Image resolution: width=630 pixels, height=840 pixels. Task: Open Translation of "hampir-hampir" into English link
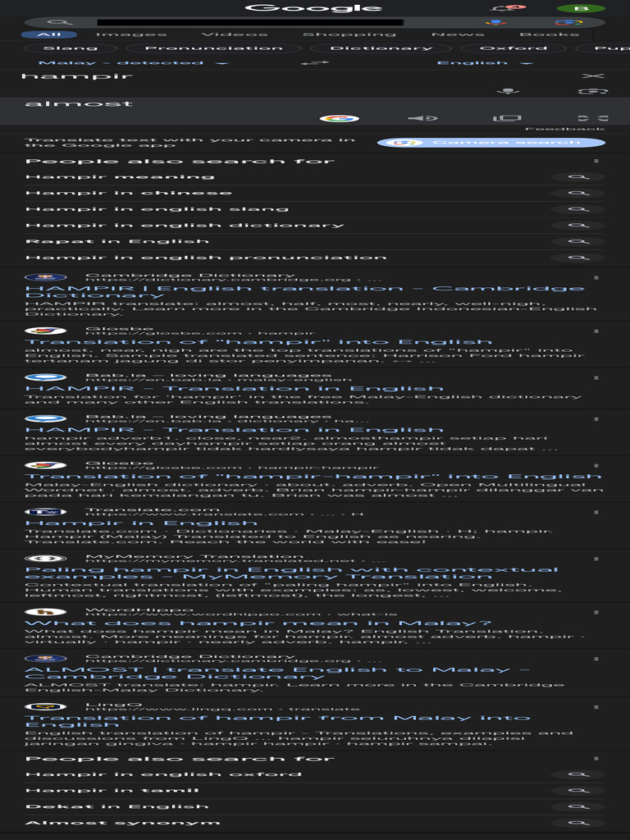313,477
